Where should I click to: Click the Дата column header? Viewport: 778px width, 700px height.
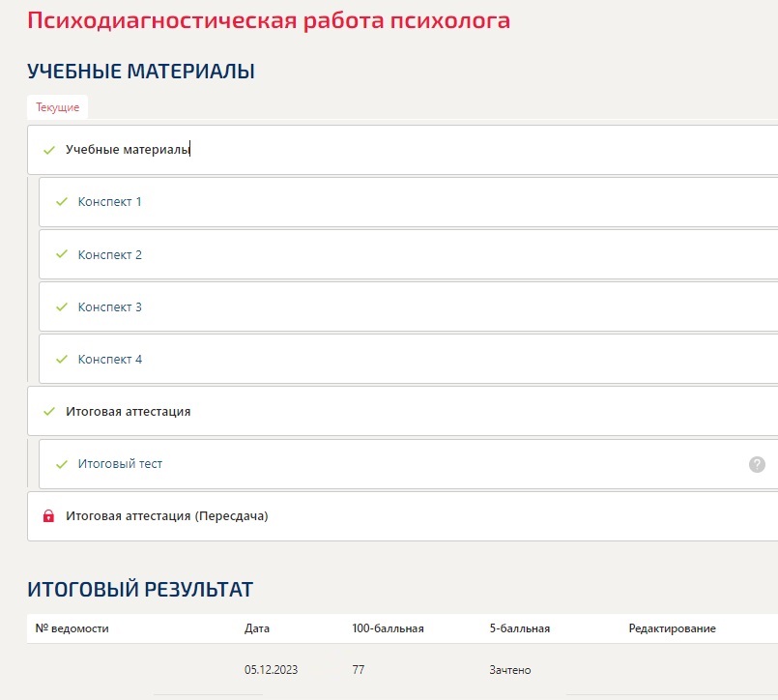point(257,628)
